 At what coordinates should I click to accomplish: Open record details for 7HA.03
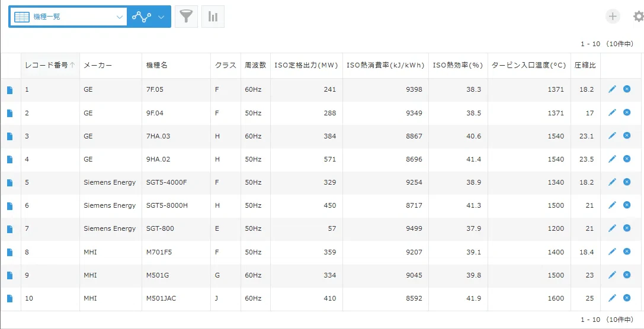tap(10, 136)
